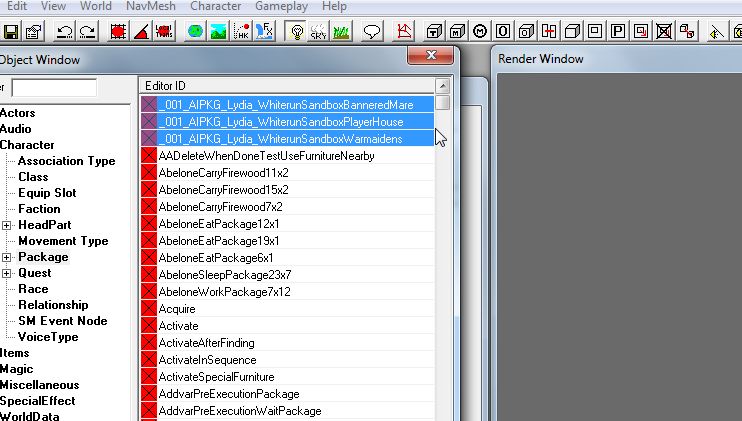Click the boxed P toolbar icon
742x421 pixels.
coord(618,32)
